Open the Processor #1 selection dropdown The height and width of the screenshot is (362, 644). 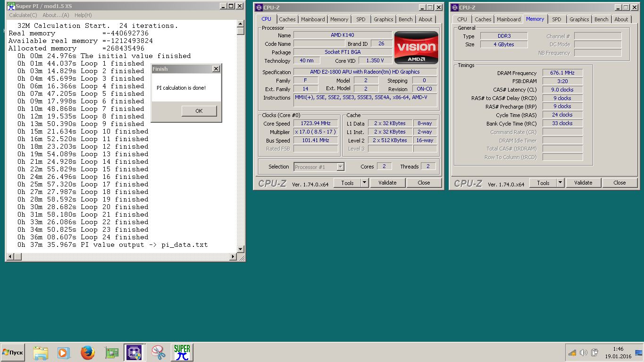point(319,167)
